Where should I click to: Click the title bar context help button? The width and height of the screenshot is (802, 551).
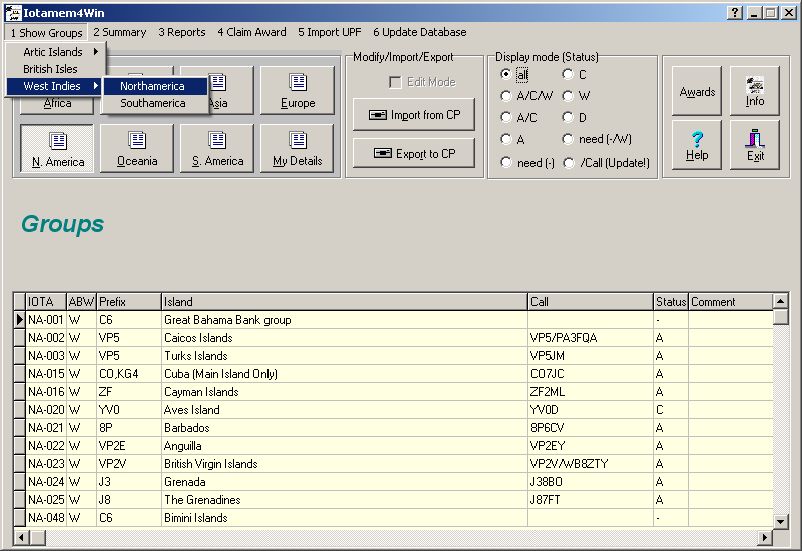(734, 13)
